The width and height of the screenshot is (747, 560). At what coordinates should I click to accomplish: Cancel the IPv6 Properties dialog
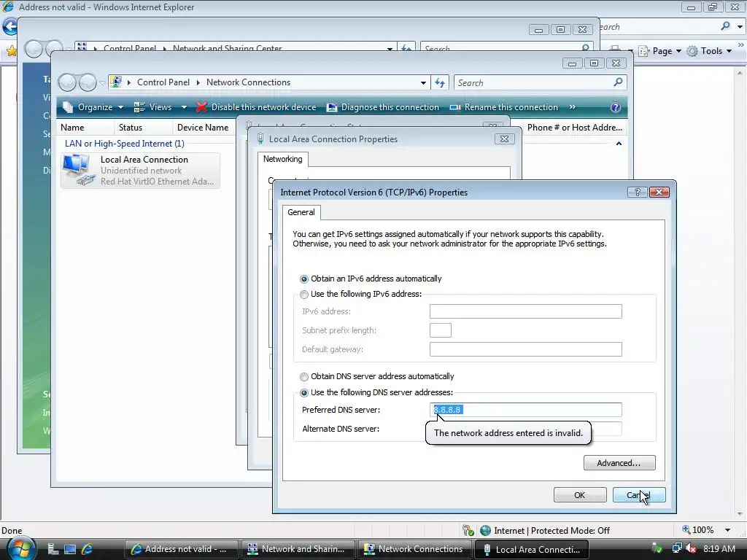(639, 495)
